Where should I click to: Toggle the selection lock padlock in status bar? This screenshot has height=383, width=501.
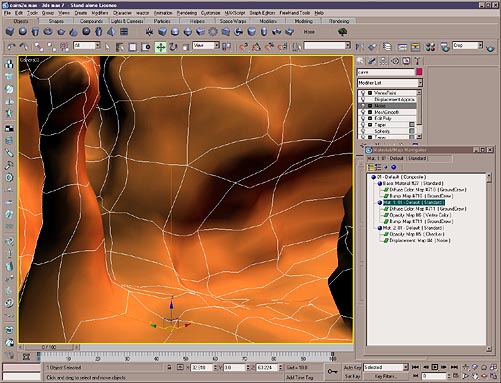[x=169, y=367]
